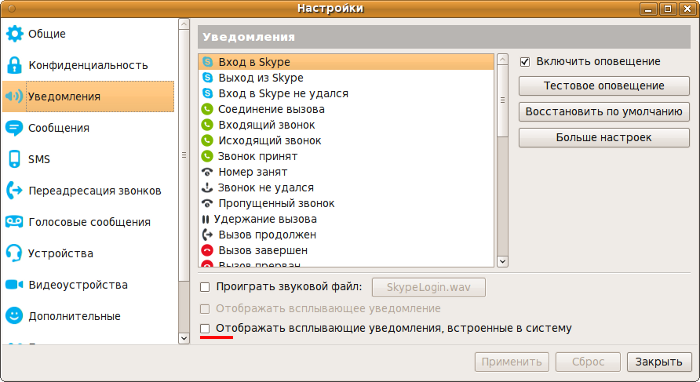The height and width of the screenshot is (382, 700).
Task: Click sidebar scrollbar down arrow
Action: [x=183, y=338]
